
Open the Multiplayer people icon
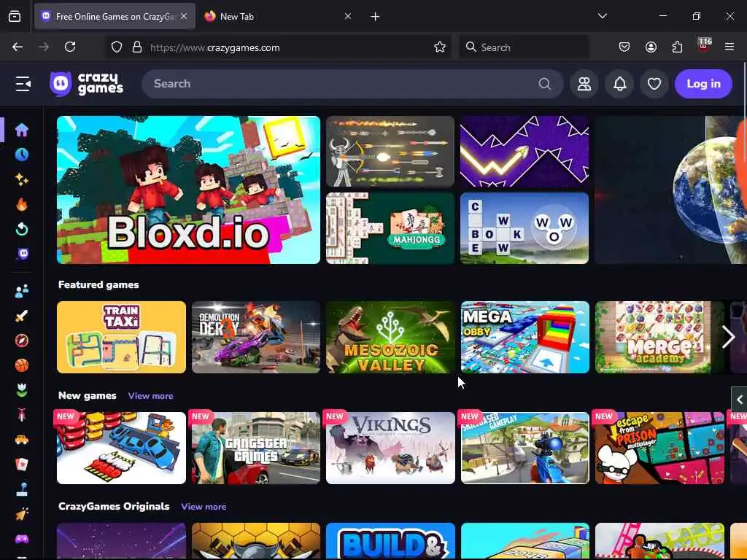point(21,291)
